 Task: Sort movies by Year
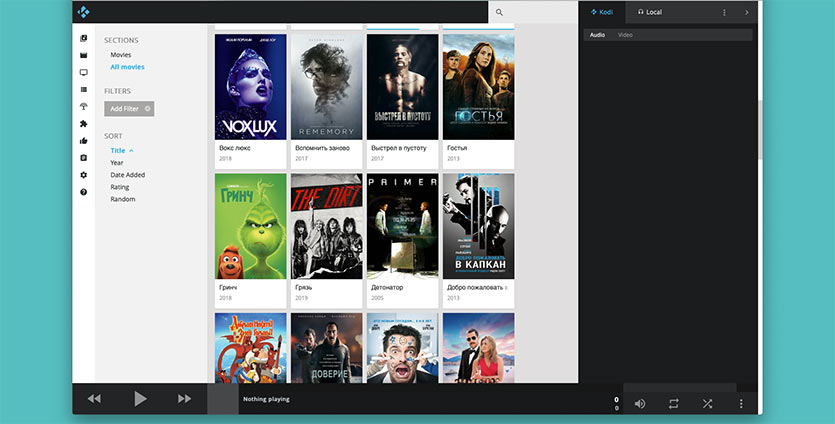point(117,163)
